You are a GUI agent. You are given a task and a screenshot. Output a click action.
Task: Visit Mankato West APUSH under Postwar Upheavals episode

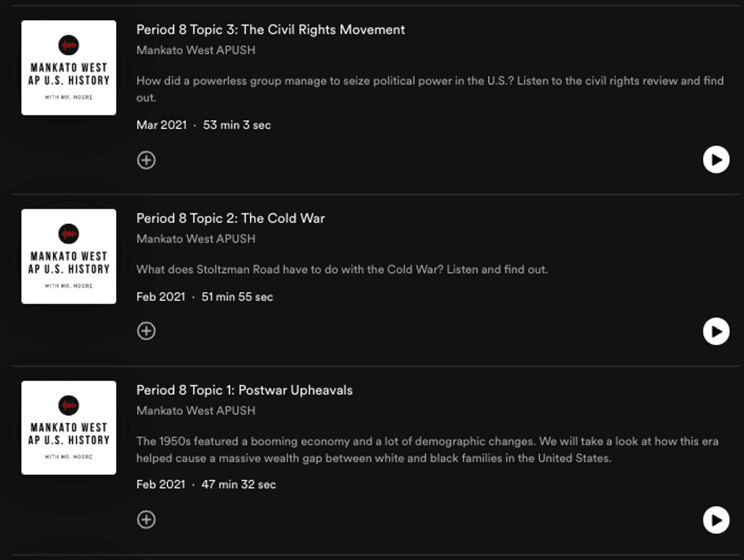(195, 411)
